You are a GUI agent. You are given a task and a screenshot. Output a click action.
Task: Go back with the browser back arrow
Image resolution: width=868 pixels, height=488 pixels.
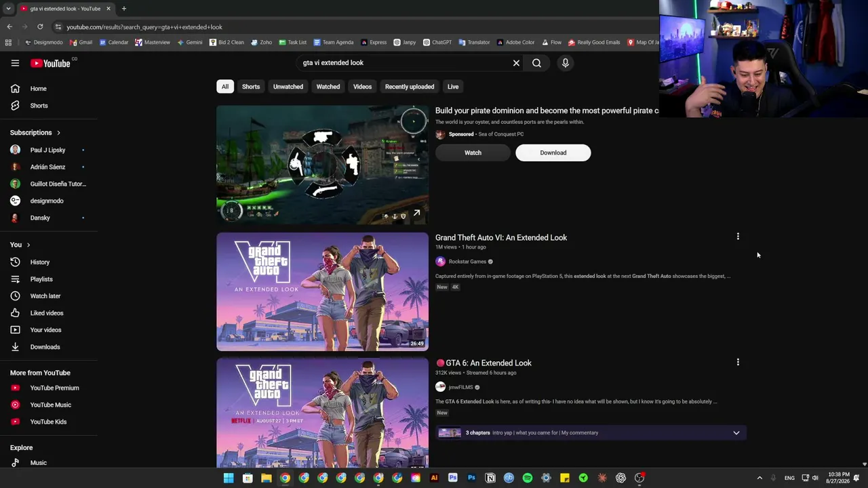[9, 27]
